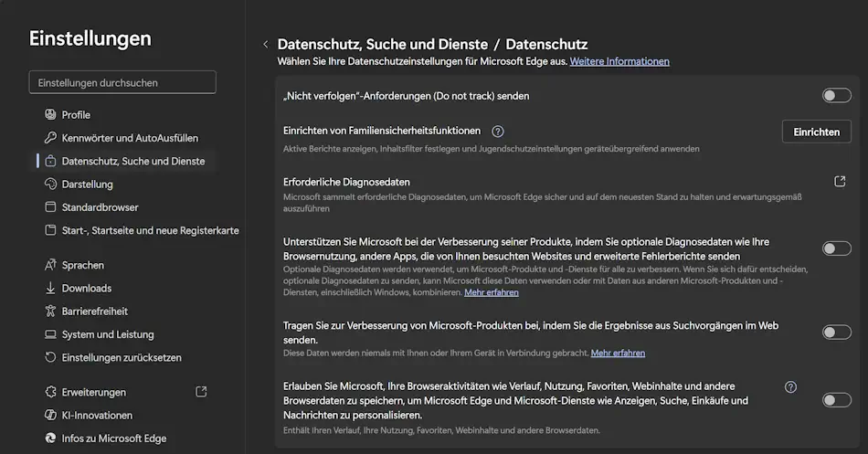The height and width of the screenshot is (454, 868).
Task: Click the Erweiterungen puzzle icon
Action: (x=50, y=392)
